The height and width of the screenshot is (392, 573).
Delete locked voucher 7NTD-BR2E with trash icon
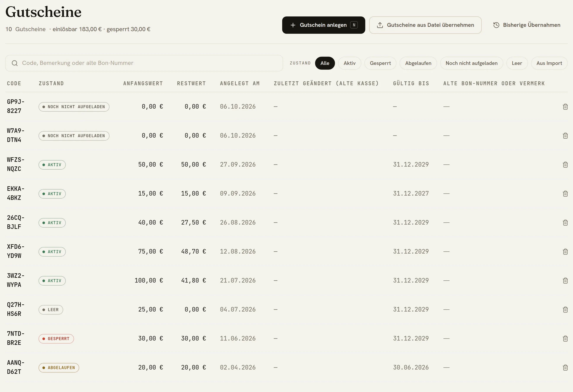(565, 339)
